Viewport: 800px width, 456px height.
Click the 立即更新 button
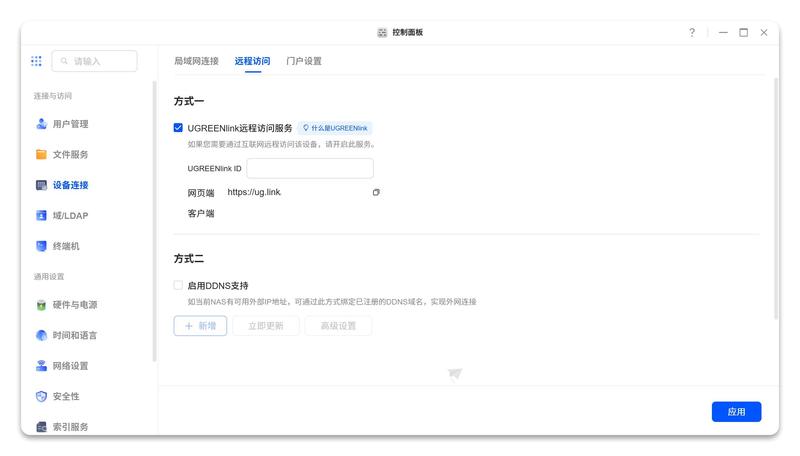click(x=266, y=326)
